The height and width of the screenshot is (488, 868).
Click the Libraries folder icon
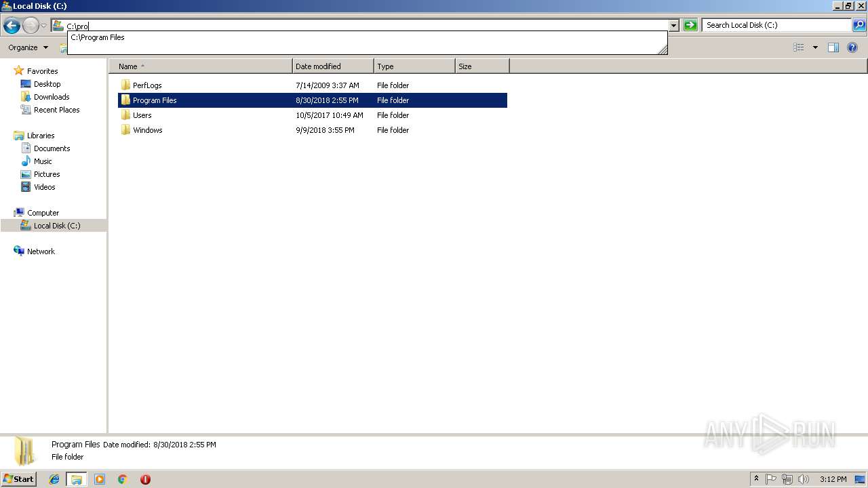pos(19,136)
